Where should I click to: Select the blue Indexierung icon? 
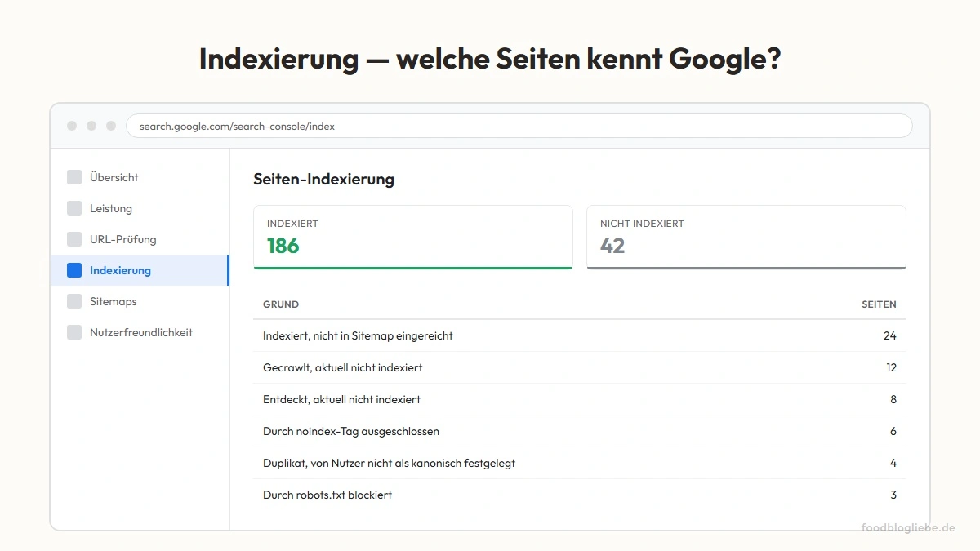click(73, 269)
